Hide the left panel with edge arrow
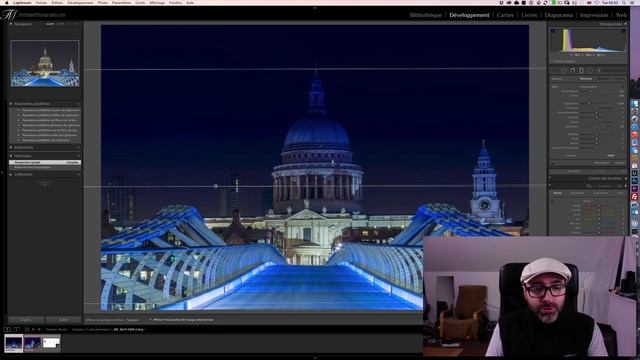640x360 pixels. click(x=2, y=173)
